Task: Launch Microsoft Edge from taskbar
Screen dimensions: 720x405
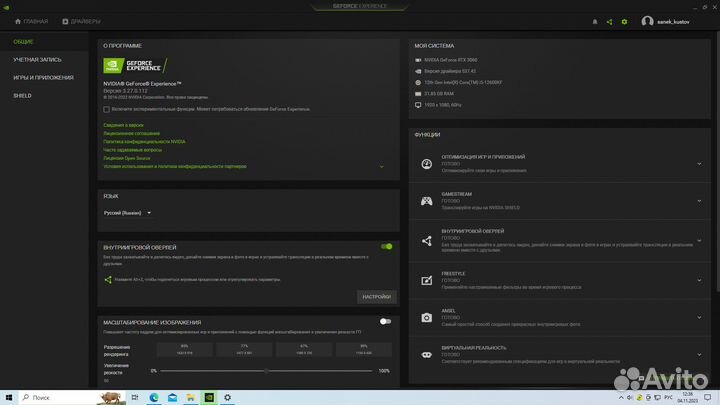Action: pyautogui.click(x=154, y=397)
